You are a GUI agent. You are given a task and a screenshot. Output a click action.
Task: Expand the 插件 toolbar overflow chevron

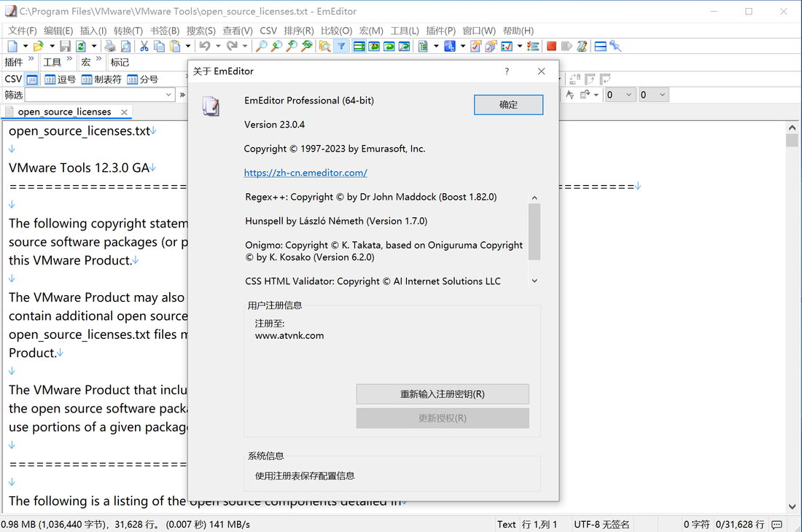tap(31, 59)
